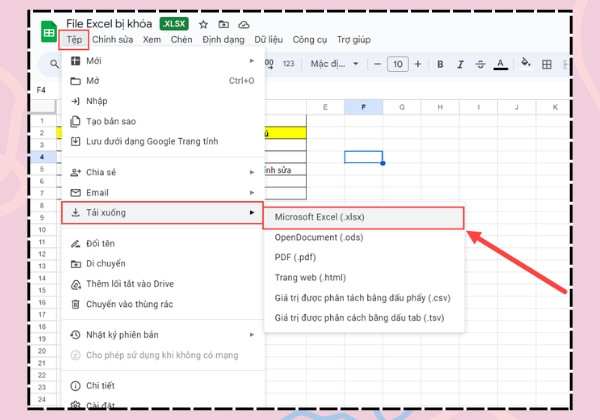
Task: Open the Xem menu
Action: click(152, 40)
